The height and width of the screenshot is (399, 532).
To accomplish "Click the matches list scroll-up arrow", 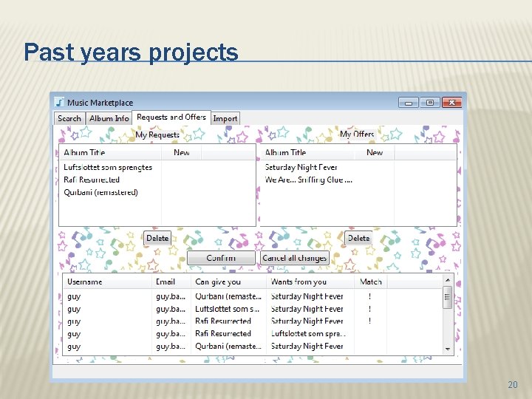I will pos(448,280).
